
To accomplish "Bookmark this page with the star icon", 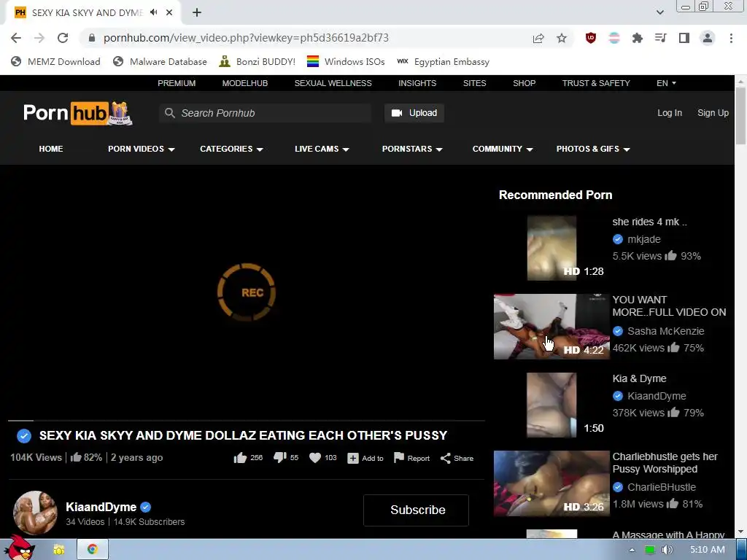I will tap(562, 38).
